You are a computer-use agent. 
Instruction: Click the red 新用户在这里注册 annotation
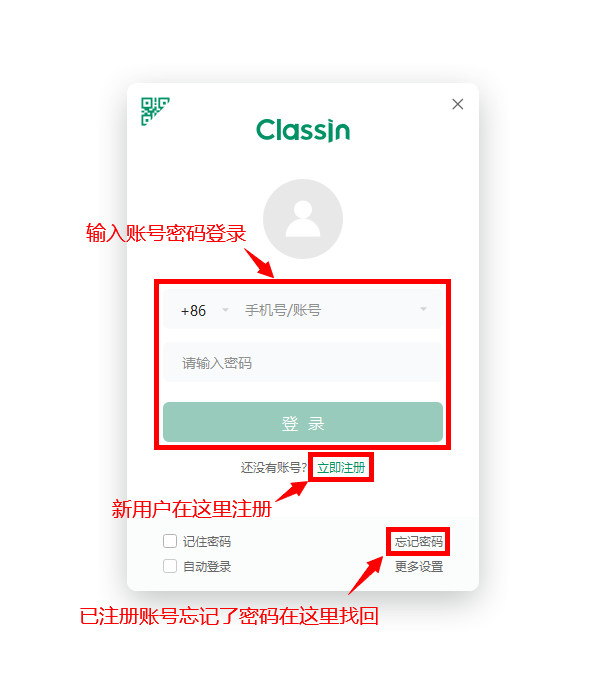coord(192,509)
